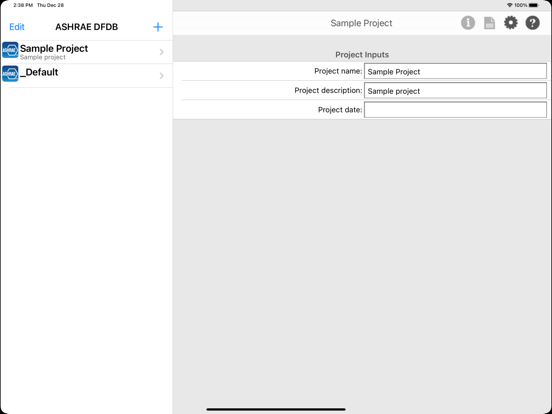Click the home indicator bar at bottom

[276, 409]
